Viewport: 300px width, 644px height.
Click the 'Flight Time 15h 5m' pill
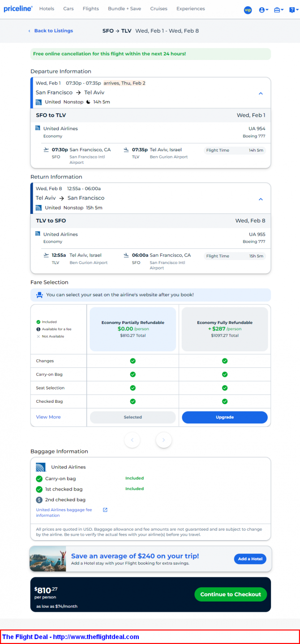click(235, 256)
